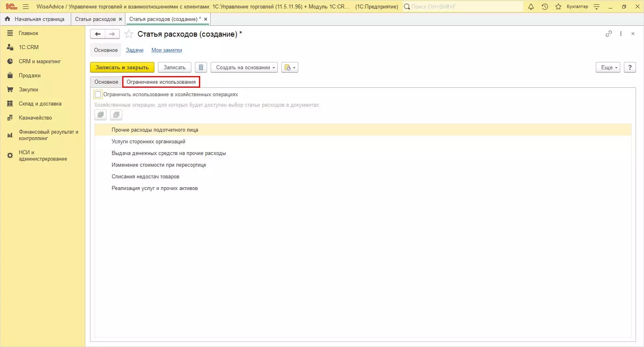Viewport: 644px width, 347px height.
Task: Select row Прочие расходы подотчетного лица
Action: pyautogui.click(x=363, y=130)
